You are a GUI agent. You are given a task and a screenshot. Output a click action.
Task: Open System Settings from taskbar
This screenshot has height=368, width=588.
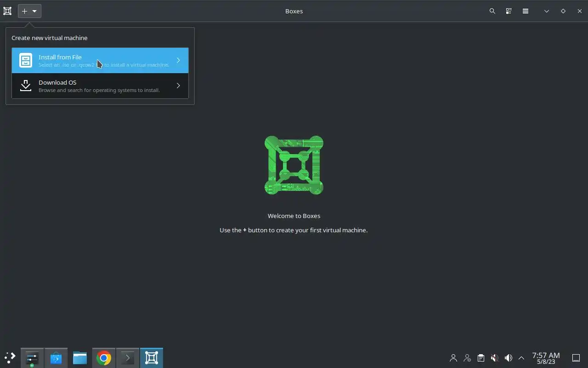(x=32, y=358)
